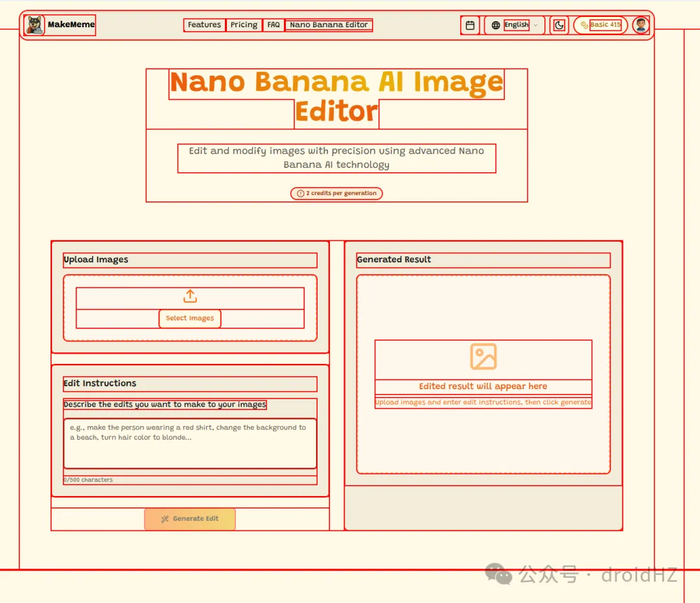Toggle dark mode with moon icon
Image resolution: width=700 pixels, height=603 pixels.
[x=559, y=25]
